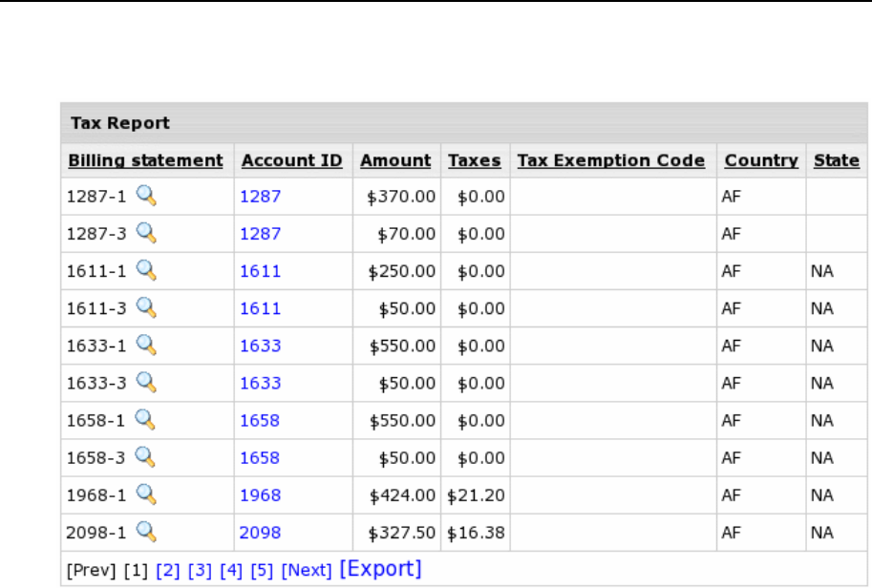Open account ID 2098 link
This screenshot has height=588, width=872.
coord(260,533)
